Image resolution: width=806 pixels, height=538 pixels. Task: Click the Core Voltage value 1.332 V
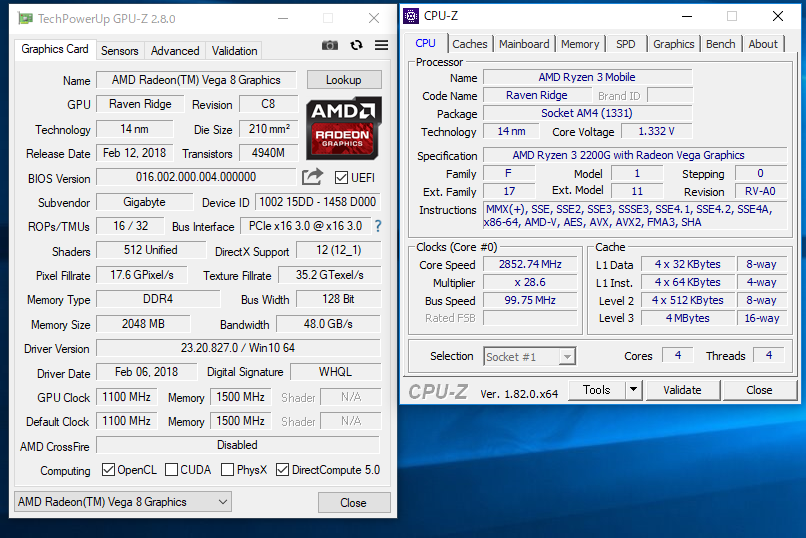[x=656, y=131]
